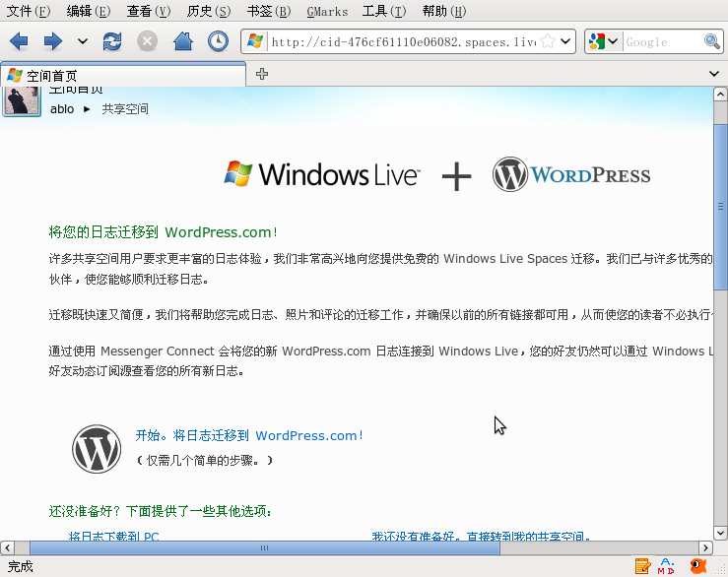Open the back/forward history dropdown arrow
This screenshot has height=577, width=728.
click(x=82, y=41)
